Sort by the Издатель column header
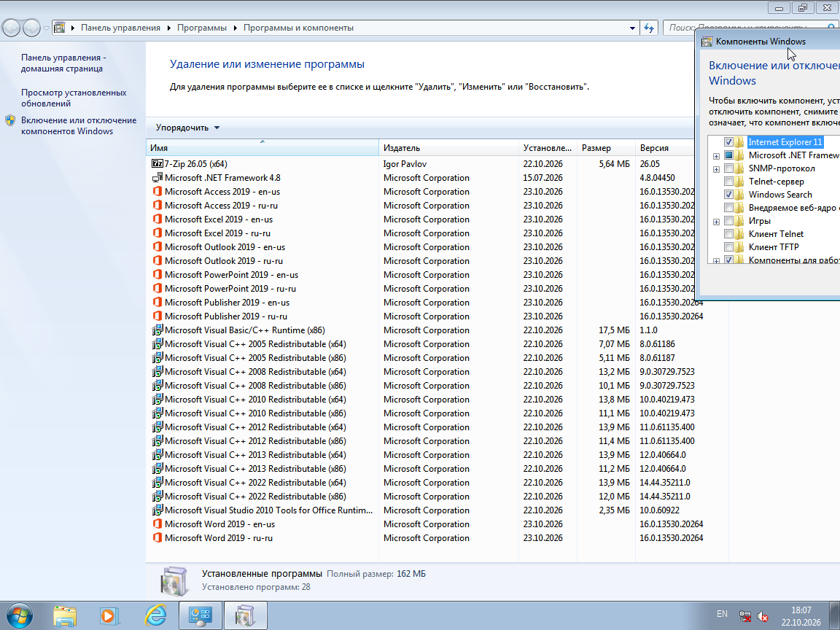Image resolution: width=840 pixels, height=630 pixels. 449,148
